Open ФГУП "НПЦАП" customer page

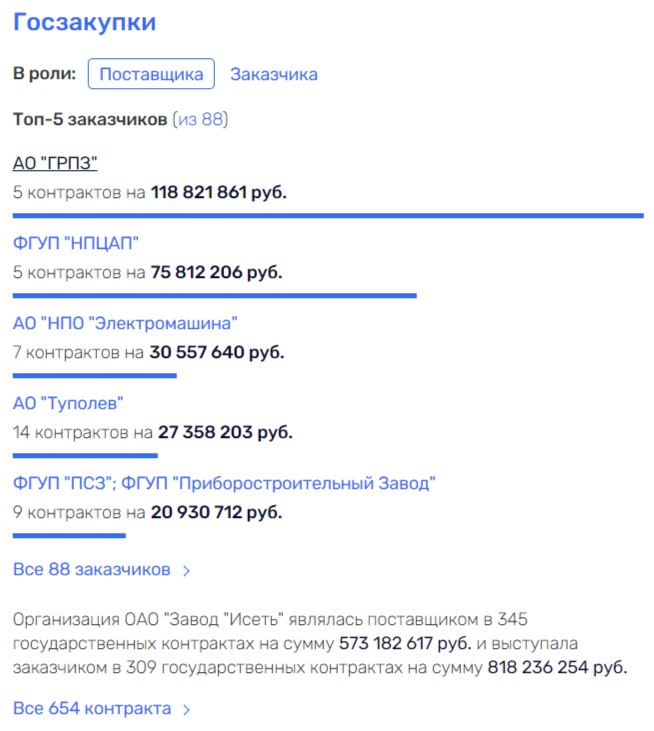click(75, 243)
